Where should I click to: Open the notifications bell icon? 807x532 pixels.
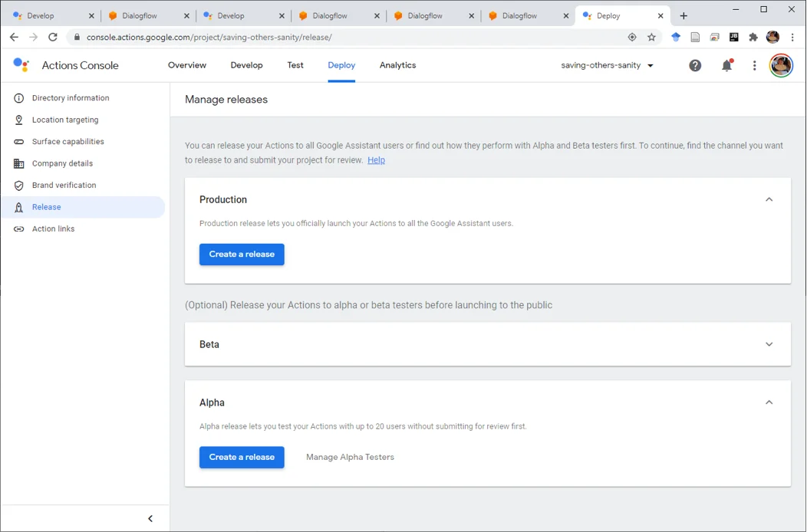pyautogui.click(x=726, y=65)
